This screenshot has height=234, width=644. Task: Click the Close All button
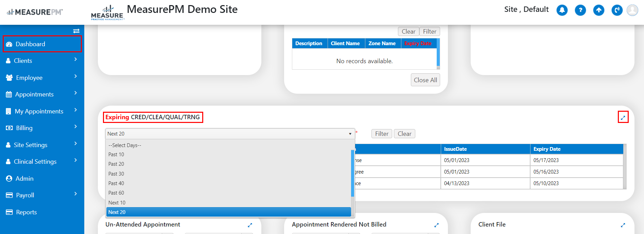[425, 80]
